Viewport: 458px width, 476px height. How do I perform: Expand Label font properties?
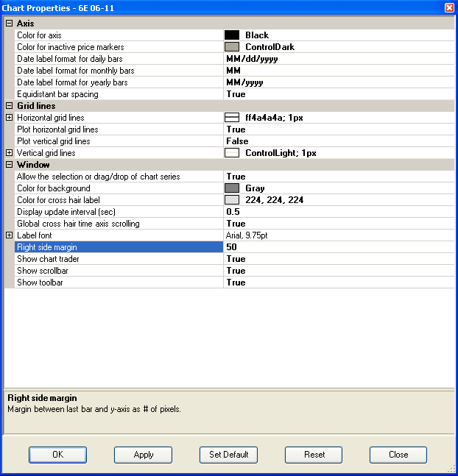[x=10, y=235]
